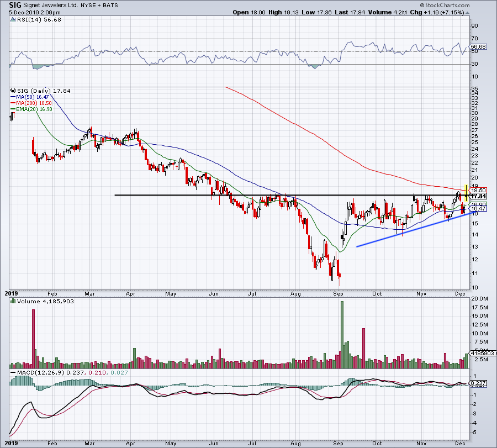This screenshot has height=448, width=497.
Task: Click the SIG (Daily) 17.84 legend label
Action: [44, 91]
